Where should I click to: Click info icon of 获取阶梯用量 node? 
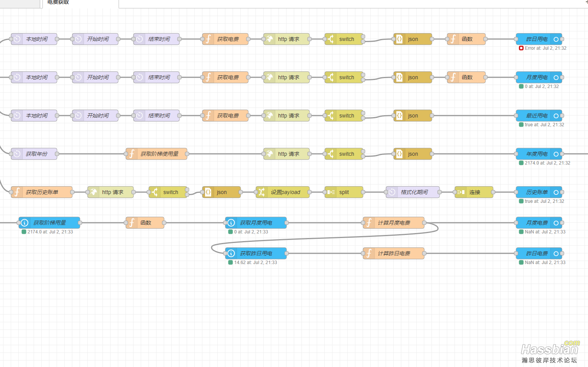click(25, 223)
